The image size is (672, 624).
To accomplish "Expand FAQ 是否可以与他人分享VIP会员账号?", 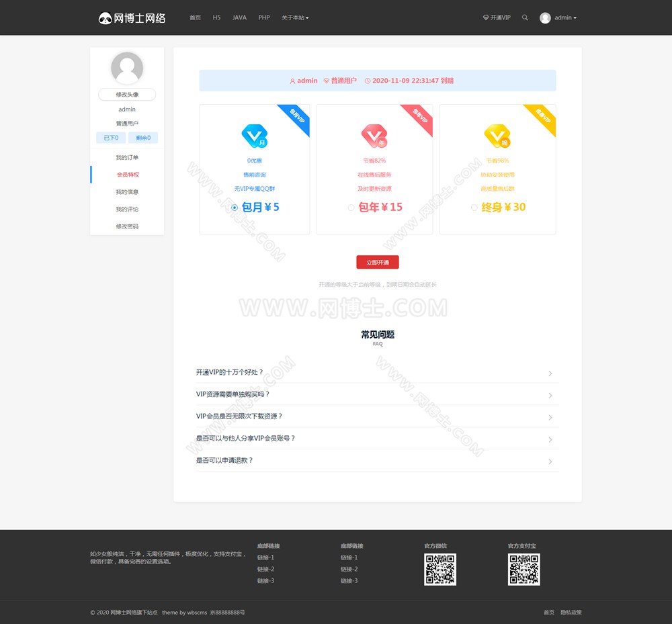I will [377, 439].
